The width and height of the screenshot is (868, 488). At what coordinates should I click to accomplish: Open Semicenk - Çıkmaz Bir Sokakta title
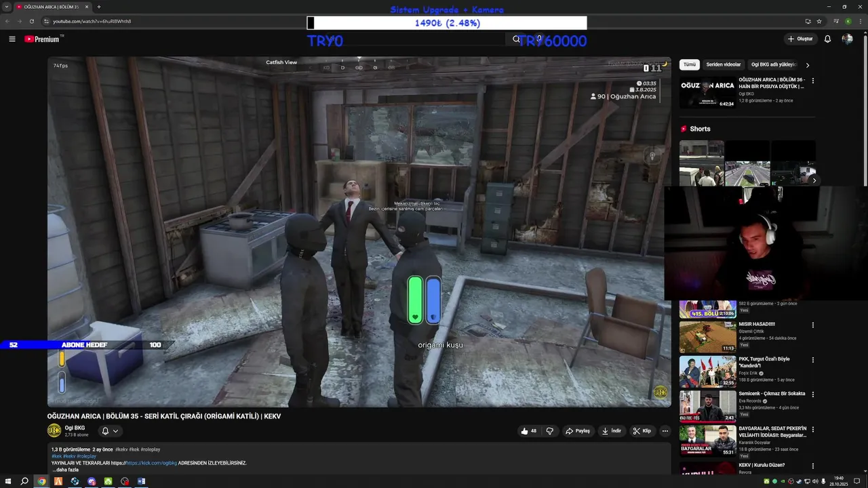(772, 393)
